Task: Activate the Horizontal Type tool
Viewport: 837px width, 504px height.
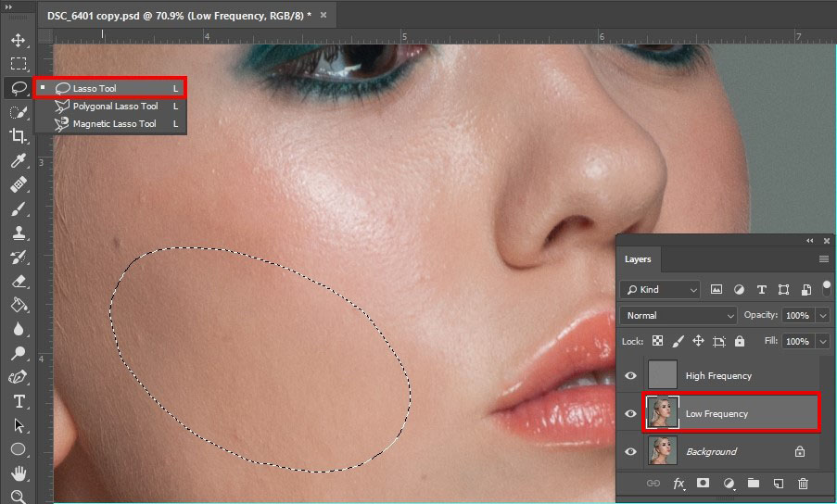Action: pos(19,402)
